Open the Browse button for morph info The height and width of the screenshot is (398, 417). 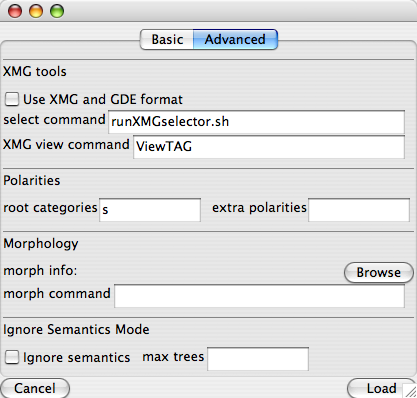(x=379, y=273)
